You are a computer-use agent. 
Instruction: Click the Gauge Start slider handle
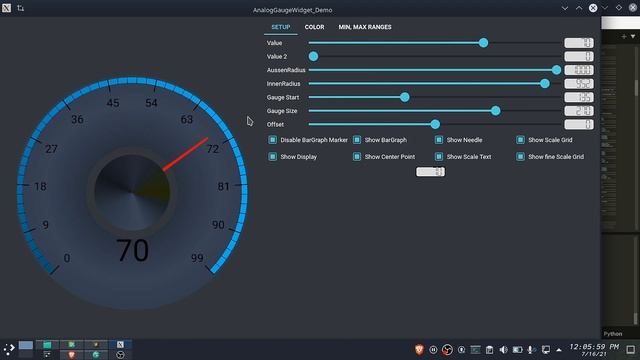point(404,97)
